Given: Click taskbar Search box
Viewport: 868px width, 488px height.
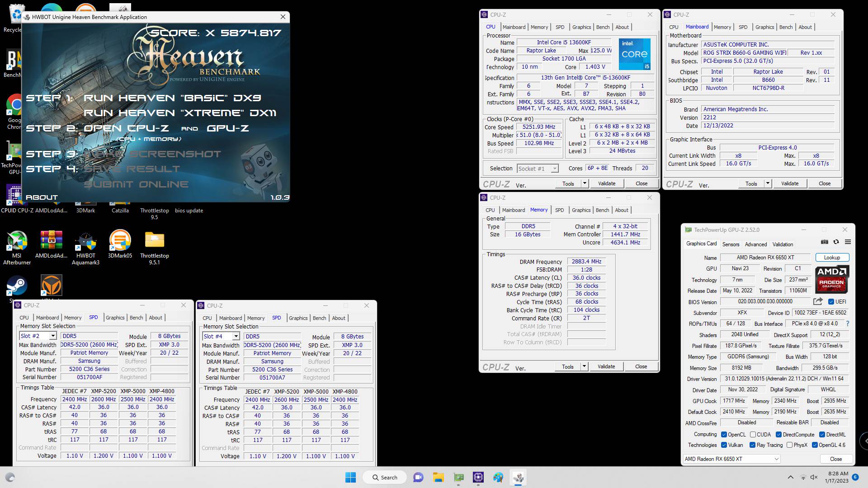Looking at the screenshot, I should coord(385,477).
